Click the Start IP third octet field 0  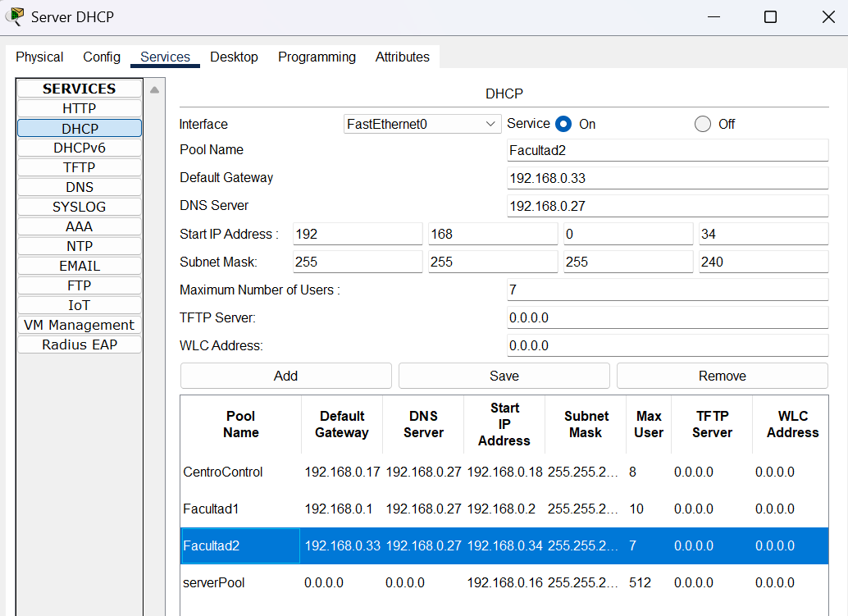pyautogui.click(x=628, y=234)
